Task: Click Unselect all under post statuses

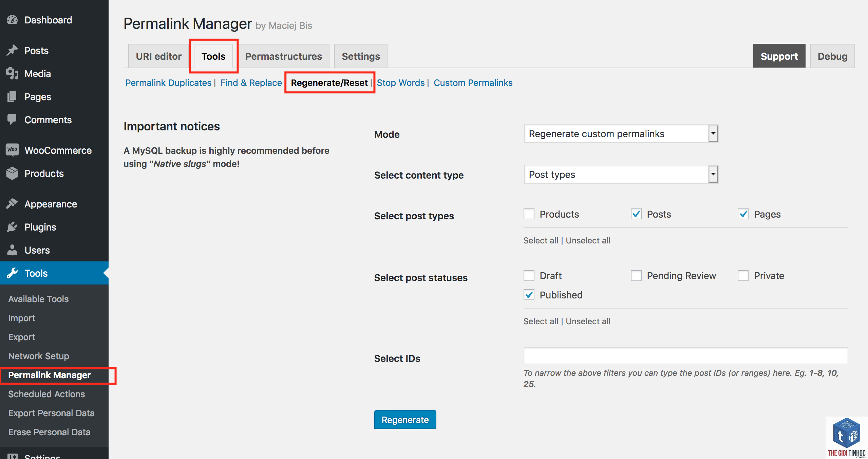Action: [588, 321]
